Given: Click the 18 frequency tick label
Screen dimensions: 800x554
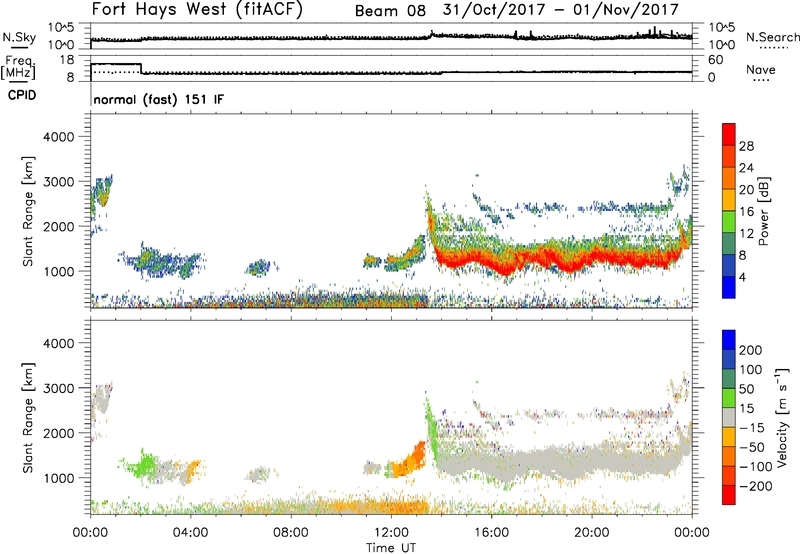Looking at the screenshot, I should click(67, 60).
